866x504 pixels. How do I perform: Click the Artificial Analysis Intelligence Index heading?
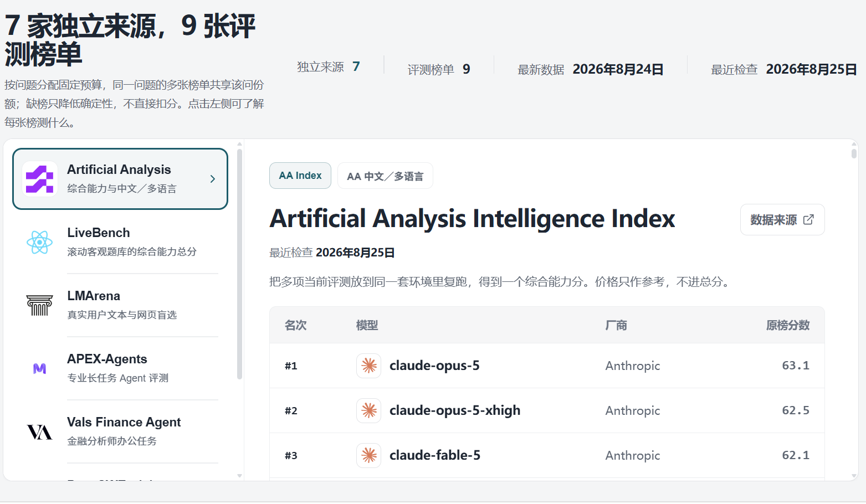472,219
